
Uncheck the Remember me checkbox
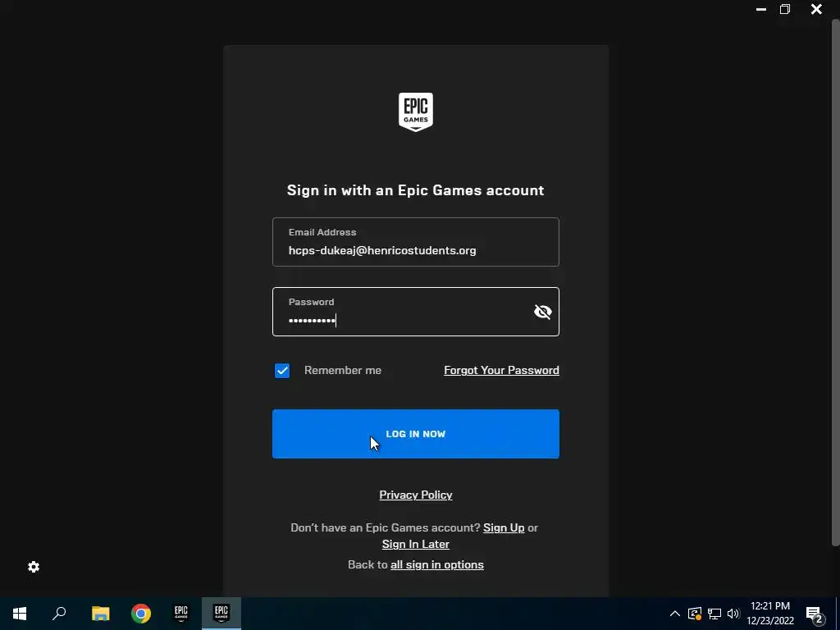(x=282, y=371)
